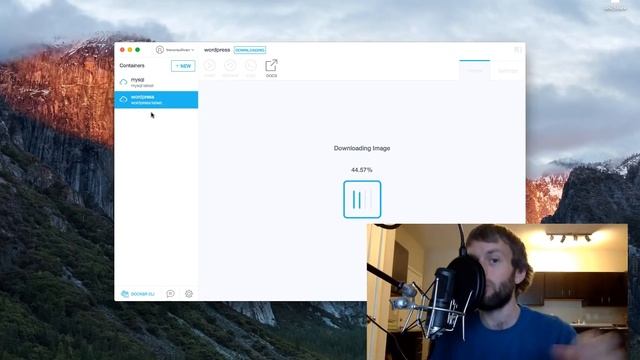This screenshot has height=360, width=640.
Task: Click the wordpress container cloud download icon
Action: (123, 100)
